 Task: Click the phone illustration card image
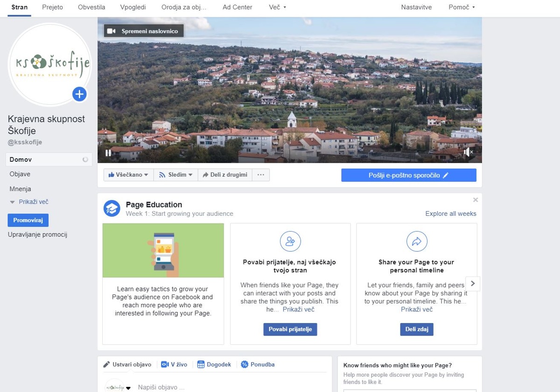coord(163,250)
